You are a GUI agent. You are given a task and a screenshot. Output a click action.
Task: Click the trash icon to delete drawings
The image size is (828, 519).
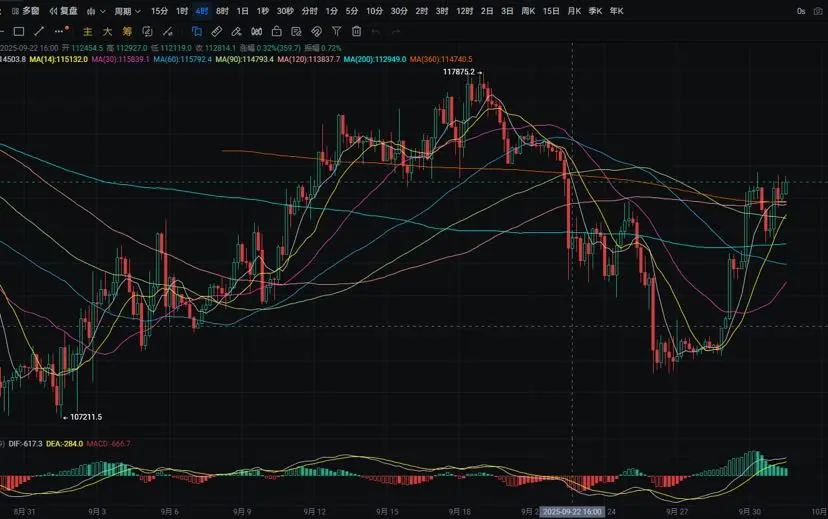click(x=356, y=31)
